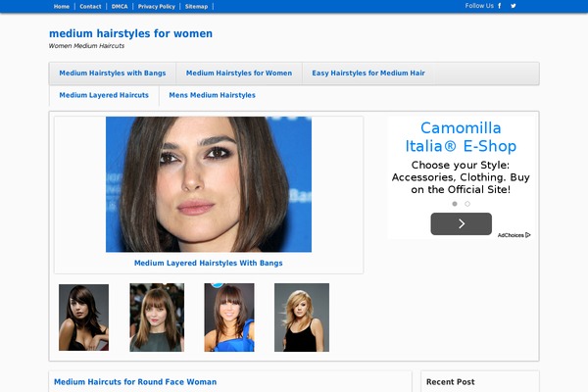
Task: Open the DMCA page link
Action: 120,7
